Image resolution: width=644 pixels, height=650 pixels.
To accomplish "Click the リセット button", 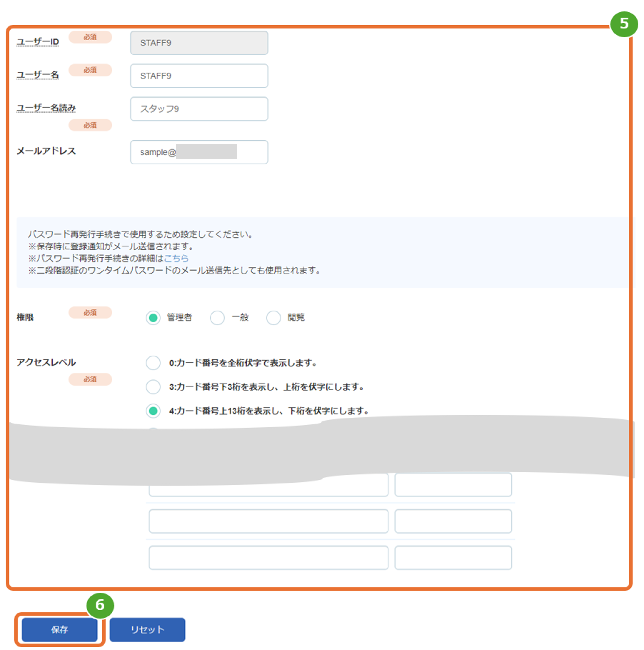I will 147,630.
